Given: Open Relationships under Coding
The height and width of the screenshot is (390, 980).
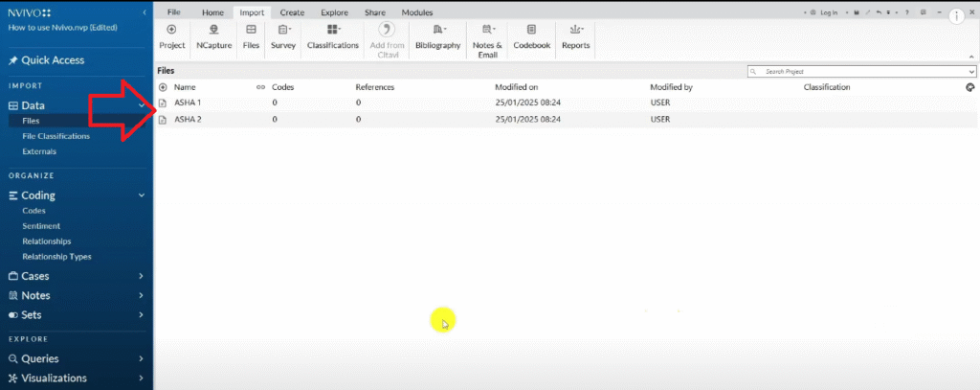Looking at the screenshot, I should pos(47,241).
